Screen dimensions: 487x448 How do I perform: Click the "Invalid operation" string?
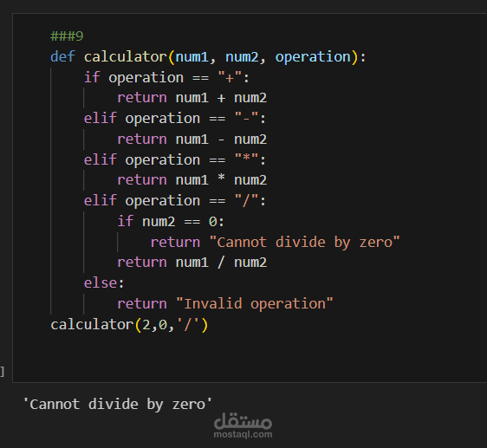tap(255, 303)
